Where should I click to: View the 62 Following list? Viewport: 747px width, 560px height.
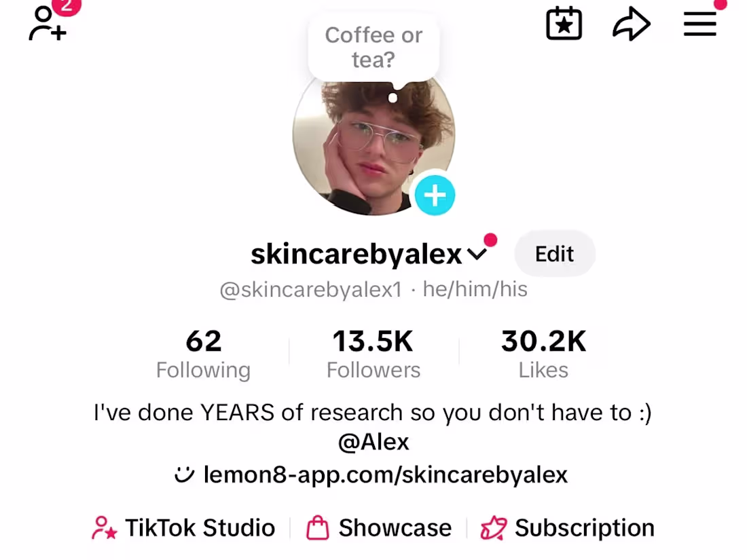click(x=203, y=354)
